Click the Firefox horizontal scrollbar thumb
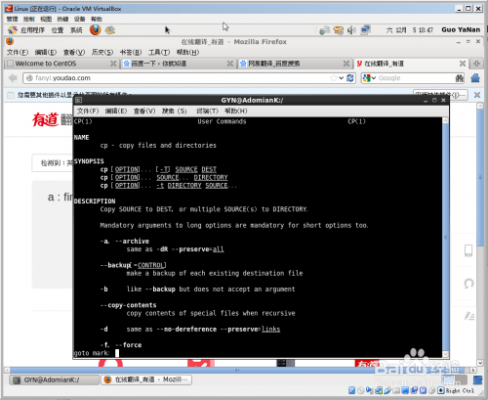 point(237,370)
